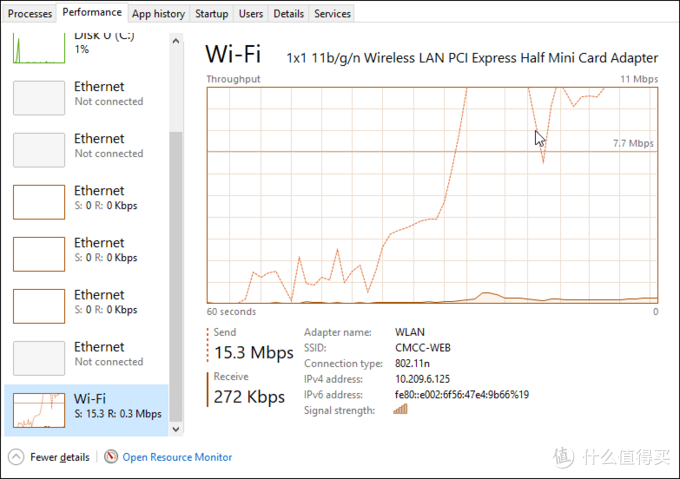
Task: Select the first Ethernet showing 0 Kbps
Action: click(x=86, y=202)
